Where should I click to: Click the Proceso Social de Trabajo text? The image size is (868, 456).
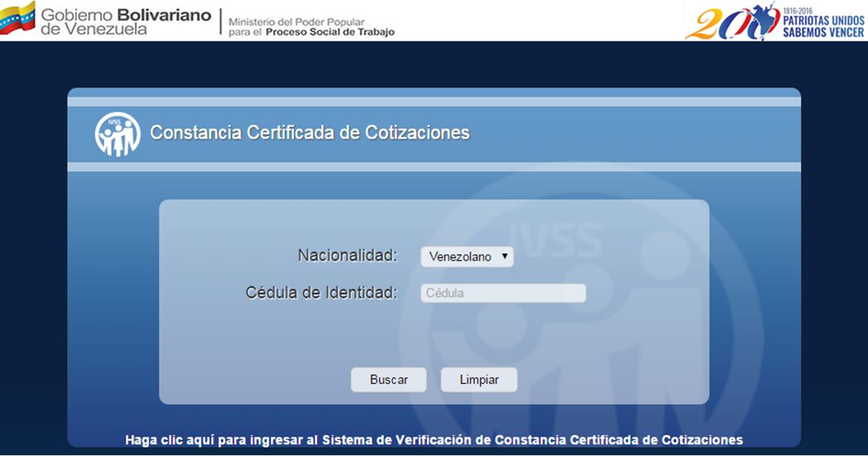pyautogui.click(x=330, y=33)
